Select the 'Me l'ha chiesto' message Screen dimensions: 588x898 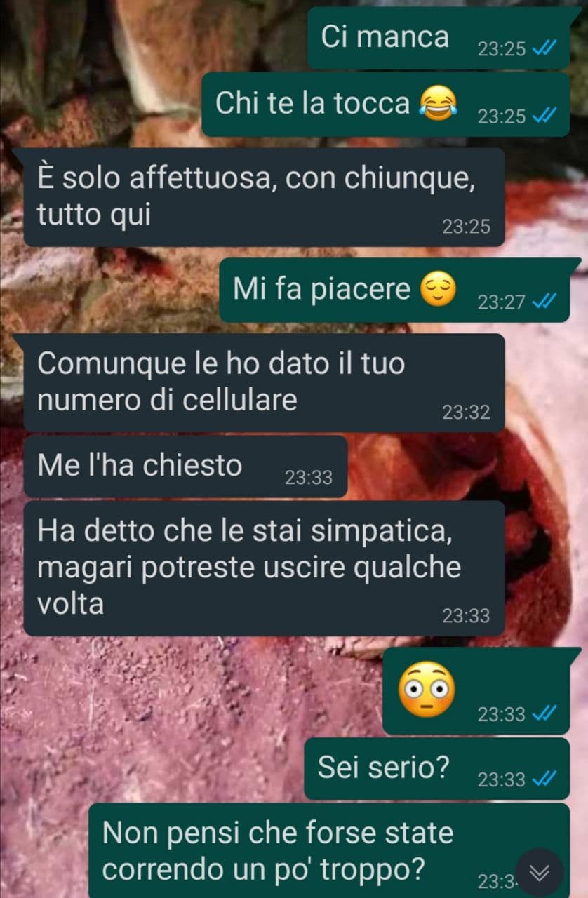coord(185,467)
